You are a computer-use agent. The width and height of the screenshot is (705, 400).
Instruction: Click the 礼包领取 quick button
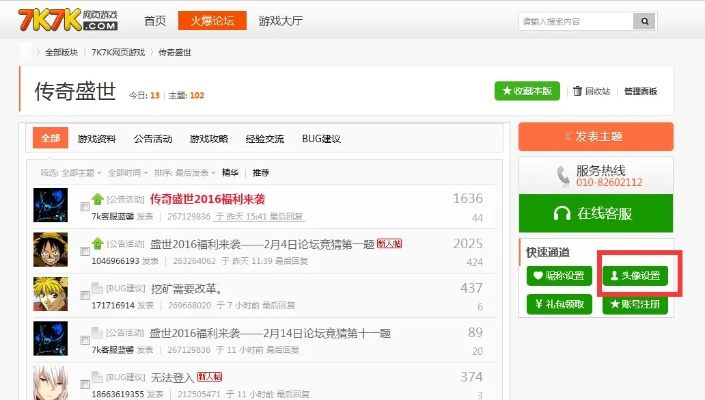point(559,304)
